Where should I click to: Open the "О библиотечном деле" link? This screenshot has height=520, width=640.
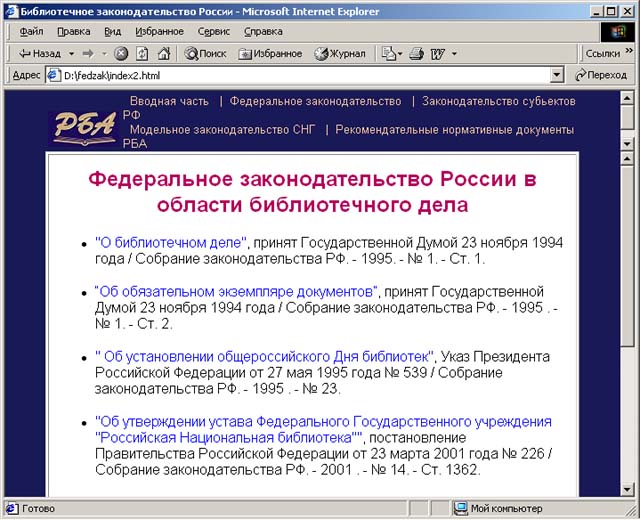tap(170, 242)
